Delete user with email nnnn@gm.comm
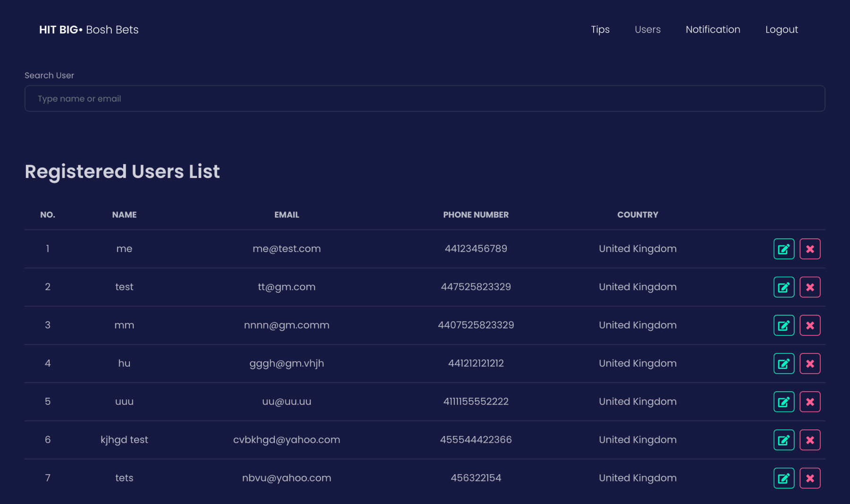The width and height of the screenshot is (850, 504). pos(810,326)
